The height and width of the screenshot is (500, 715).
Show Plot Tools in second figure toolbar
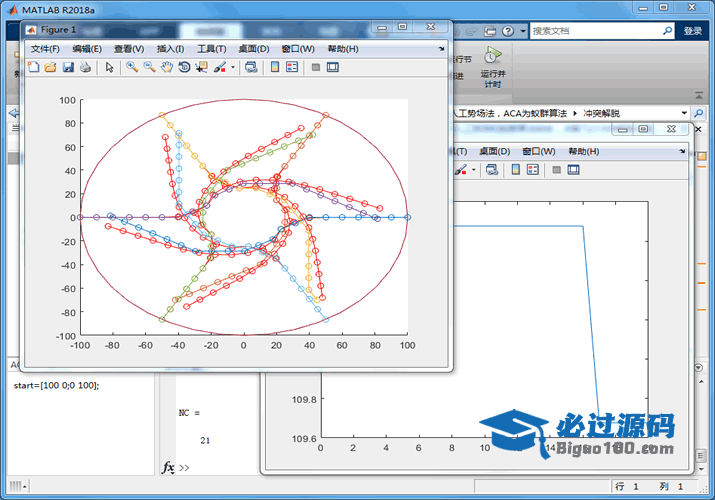click(x=574, y=170)
